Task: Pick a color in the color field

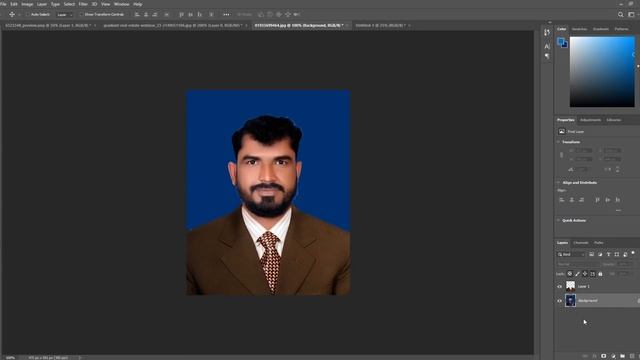Action: coord(602,71)
